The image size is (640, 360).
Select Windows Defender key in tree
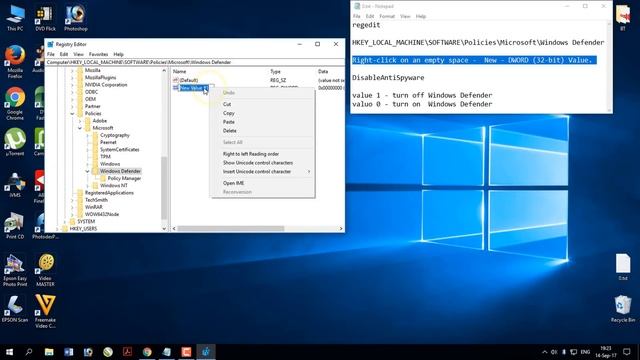120,171
